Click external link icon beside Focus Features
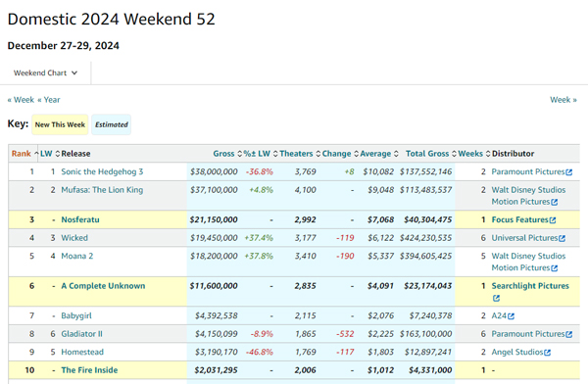This screenshot has height=384, width=588. coord(553,220)
